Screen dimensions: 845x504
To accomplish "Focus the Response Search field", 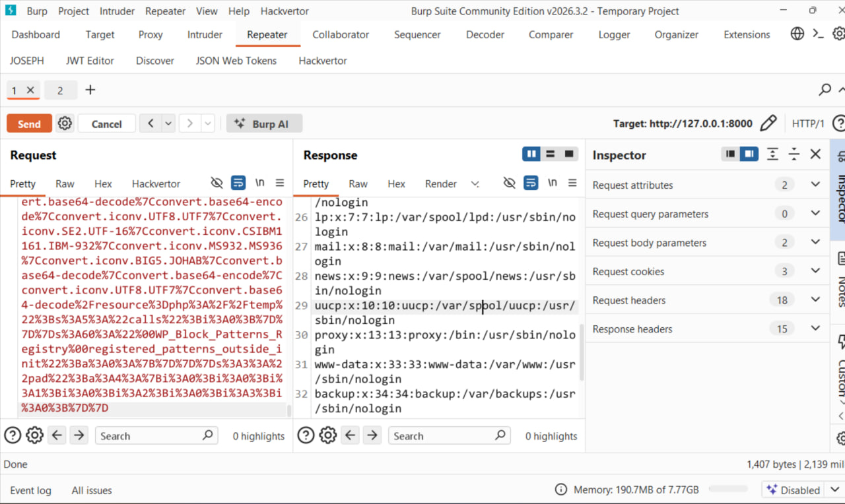I will coord(449,435).
